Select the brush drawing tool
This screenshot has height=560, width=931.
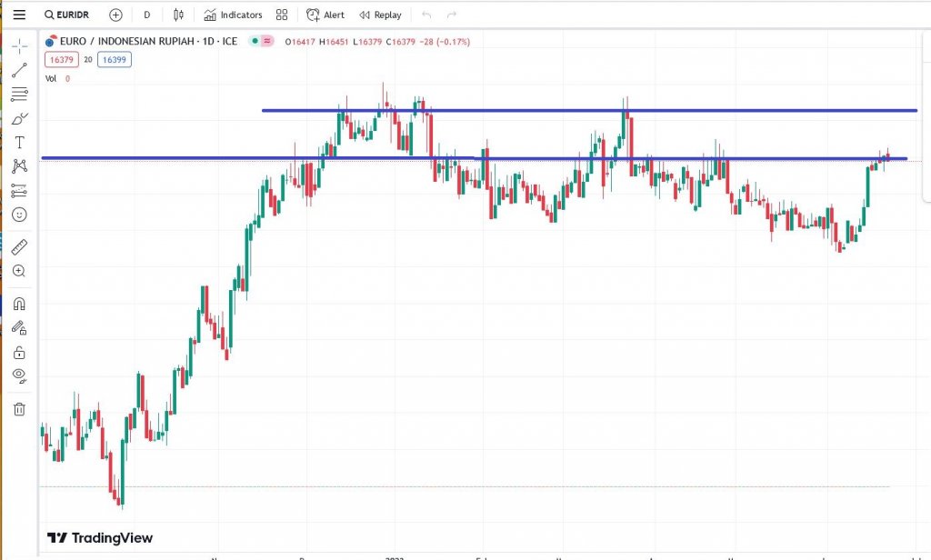[19, 119]
